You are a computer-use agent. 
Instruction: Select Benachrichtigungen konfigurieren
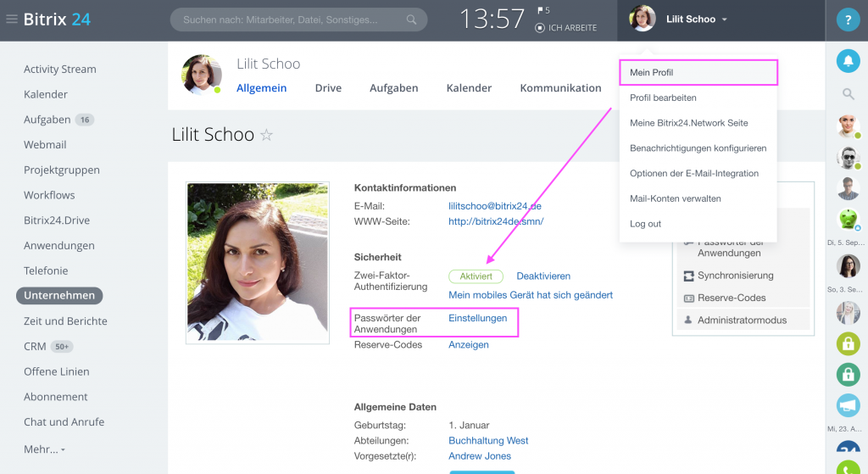point(698,148)
